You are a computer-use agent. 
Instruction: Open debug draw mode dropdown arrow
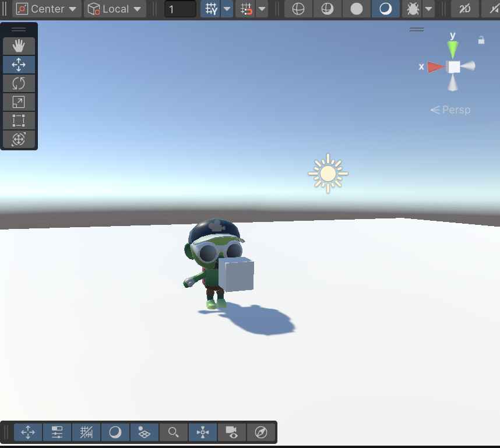428,9
